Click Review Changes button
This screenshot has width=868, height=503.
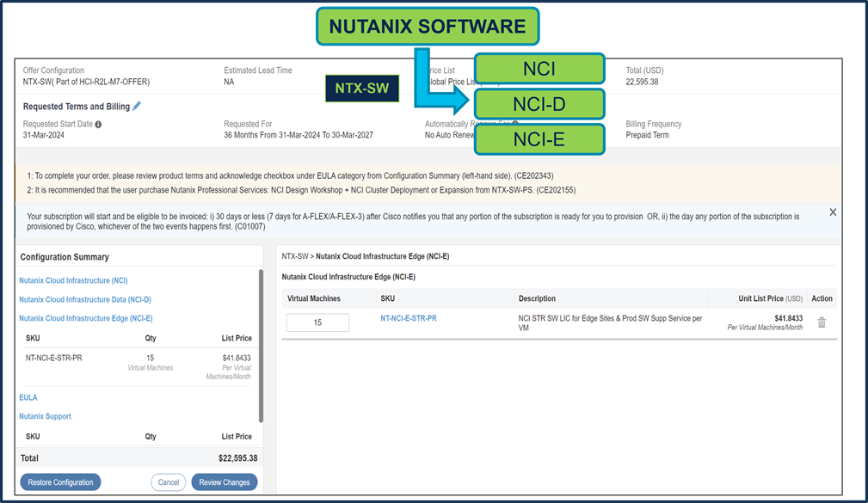tap(225, 482)
